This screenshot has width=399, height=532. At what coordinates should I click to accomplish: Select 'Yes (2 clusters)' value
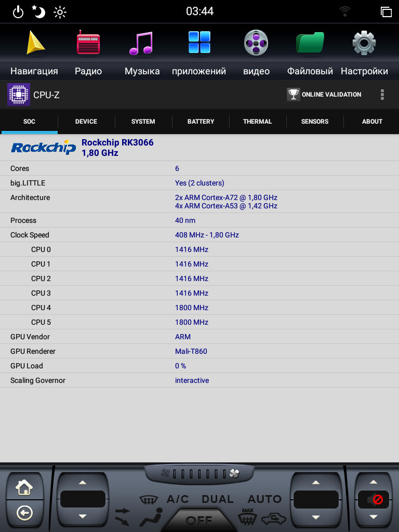pos(199,183)
